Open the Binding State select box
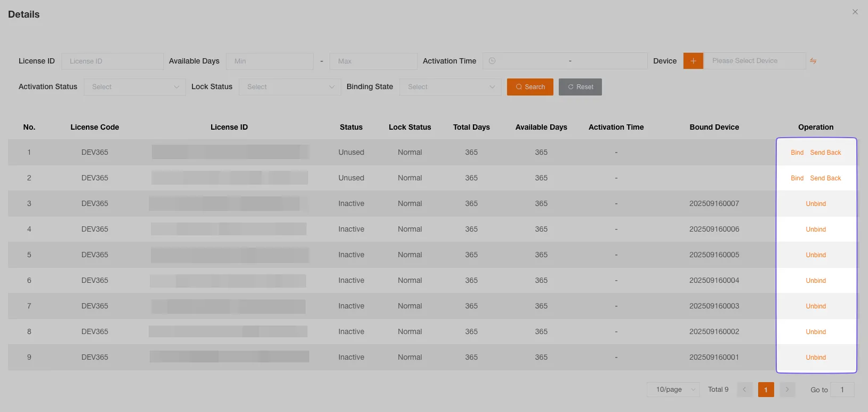Screen dimensions: 868x412 pos(451,87)
